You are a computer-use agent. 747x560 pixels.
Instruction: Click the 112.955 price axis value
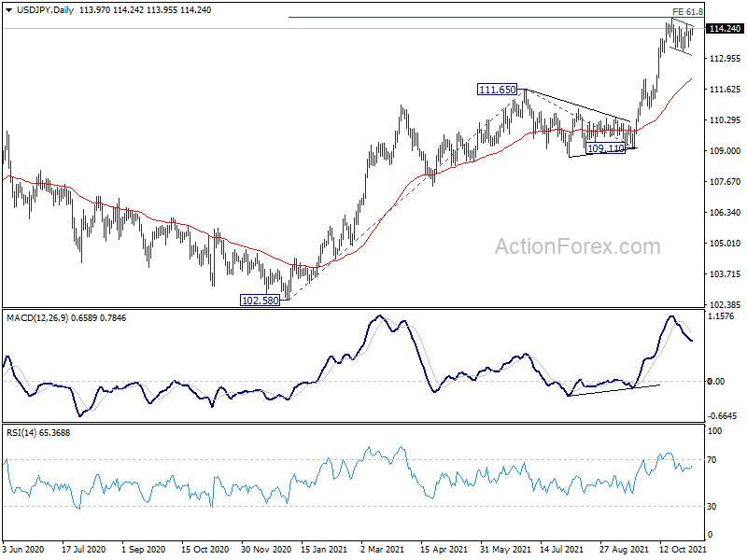tap(725, 59)
